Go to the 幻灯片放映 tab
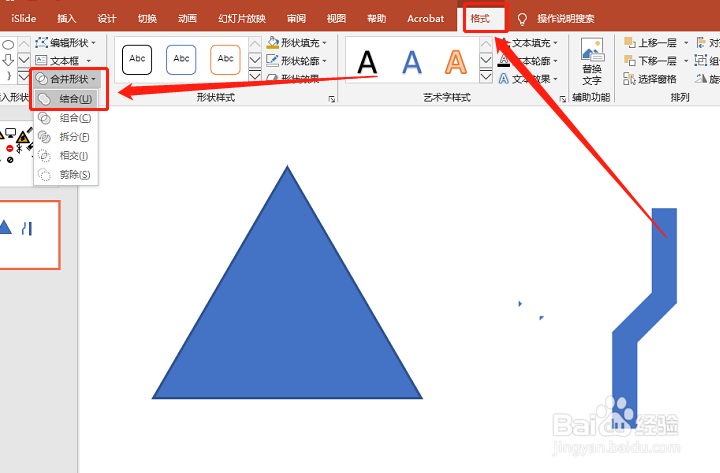The height and width of the screenshot is (473, 720). pos(242,18)
